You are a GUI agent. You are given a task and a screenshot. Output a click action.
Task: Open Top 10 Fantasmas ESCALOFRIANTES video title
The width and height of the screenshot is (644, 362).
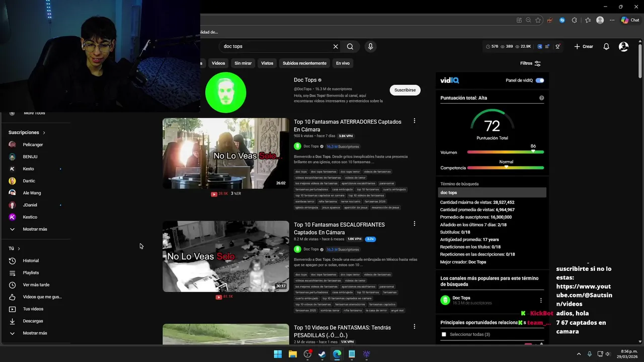pyautogui.click(x=339, y=228)
